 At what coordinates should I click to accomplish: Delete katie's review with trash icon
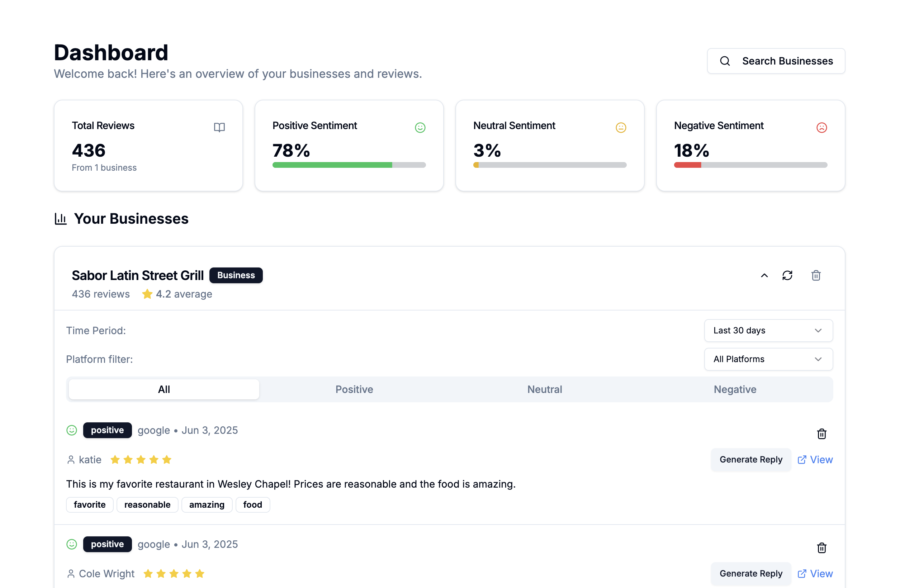(x=821, y=434)
